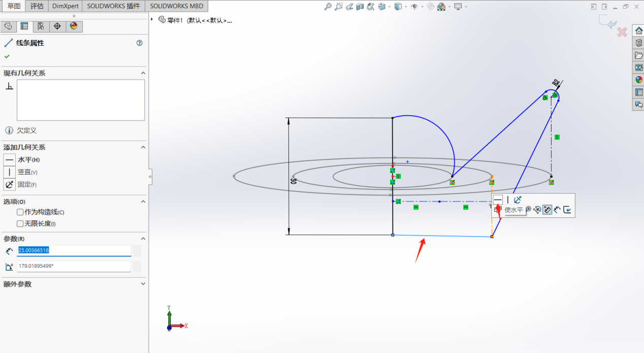
Task: Click the green checkmark to accept line properties
Action: (x=7, y=56)
